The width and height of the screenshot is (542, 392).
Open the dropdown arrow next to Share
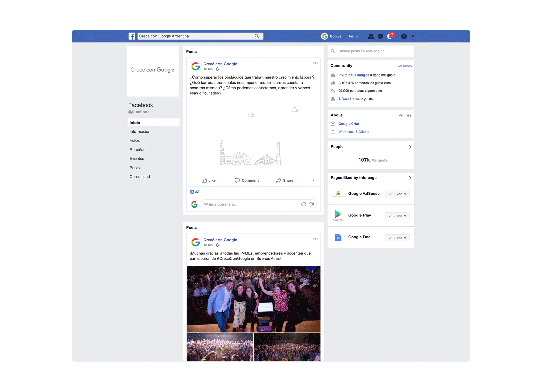pyautogui.click(x=313, y=180)
